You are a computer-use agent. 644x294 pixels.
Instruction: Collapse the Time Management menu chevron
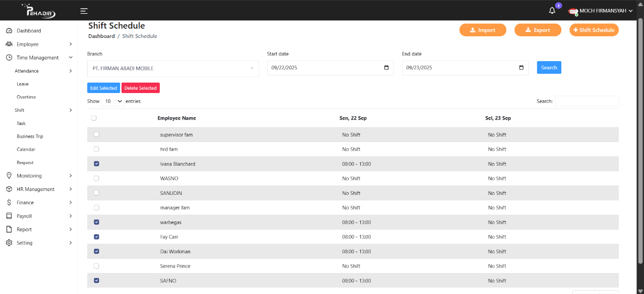pyautogui.click(x=71, y=58)
